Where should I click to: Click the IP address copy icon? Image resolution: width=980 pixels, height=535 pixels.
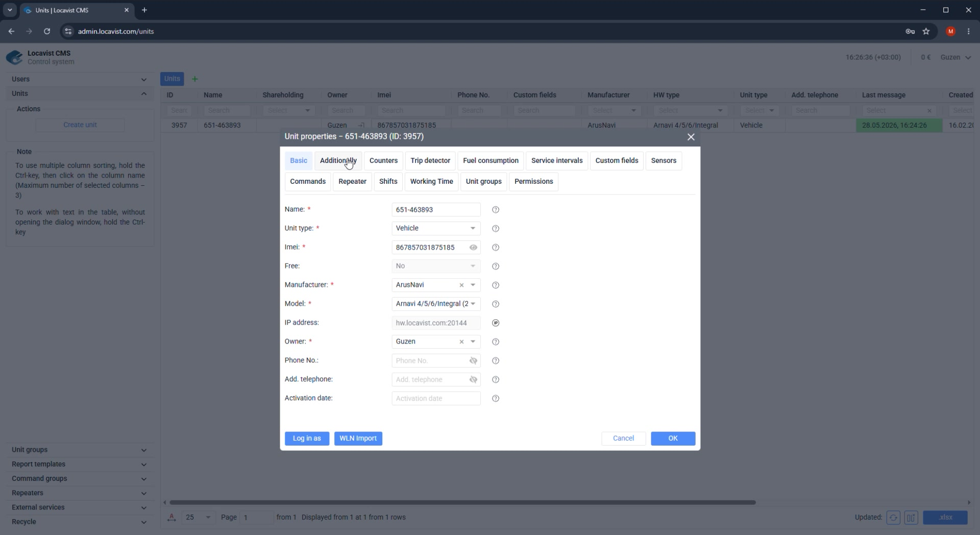click(x=496, y=323)
